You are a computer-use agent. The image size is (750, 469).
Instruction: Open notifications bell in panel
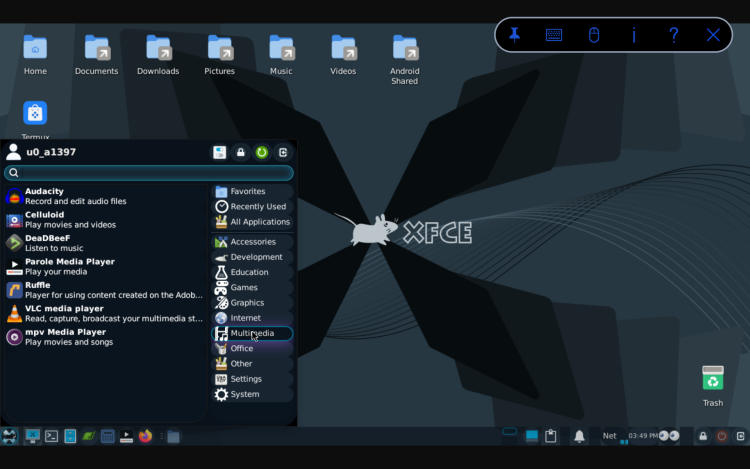579,436
